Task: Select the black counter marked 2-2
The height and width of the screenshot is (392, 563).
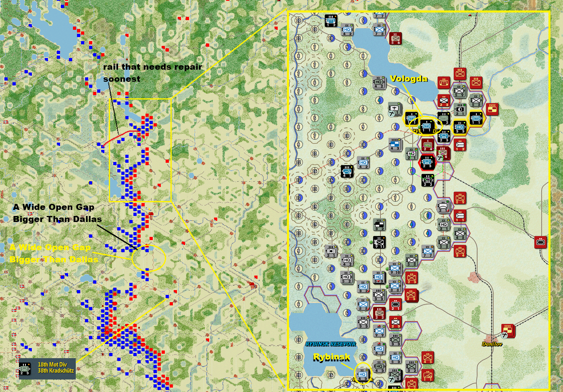Action: pos(428,180)
